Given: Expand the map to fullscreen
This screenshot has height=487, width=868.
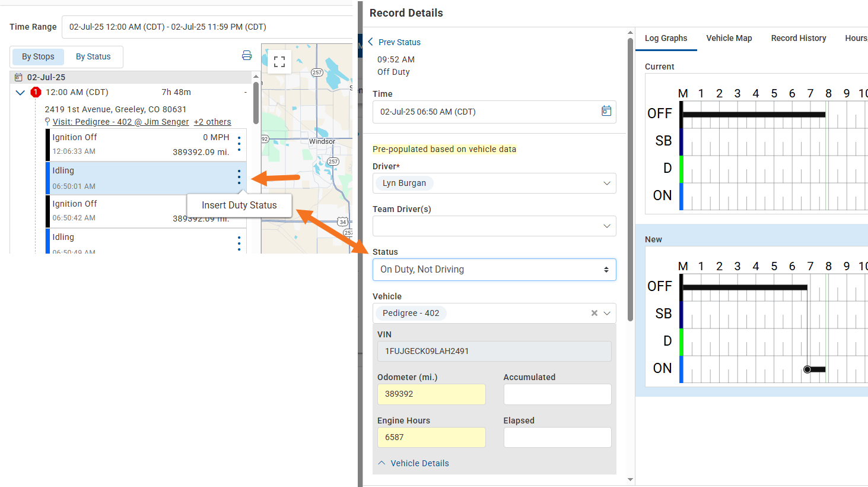Looking at the screenshot, I should [279, 62].
